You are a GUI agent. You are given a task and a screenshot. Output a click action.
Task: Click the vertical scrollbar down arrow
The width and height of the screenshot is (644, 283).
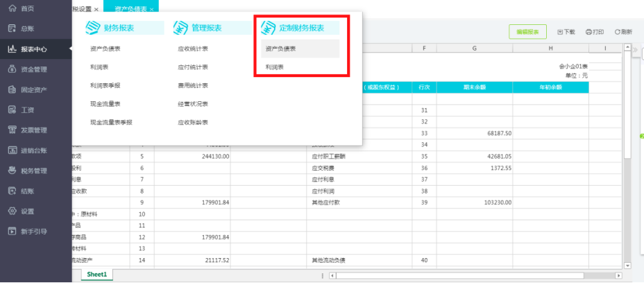pos(627,266)
